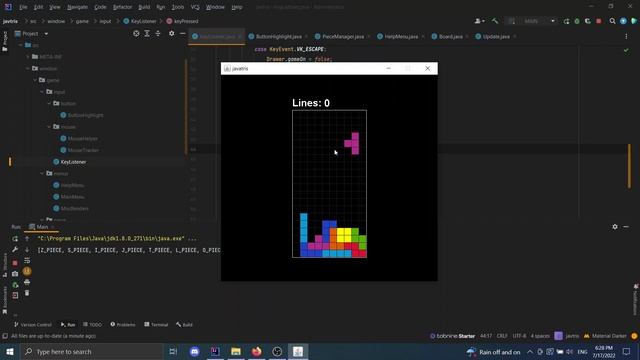
Task: Switch to the PieceManager.java tab
Action: point(342,36)
